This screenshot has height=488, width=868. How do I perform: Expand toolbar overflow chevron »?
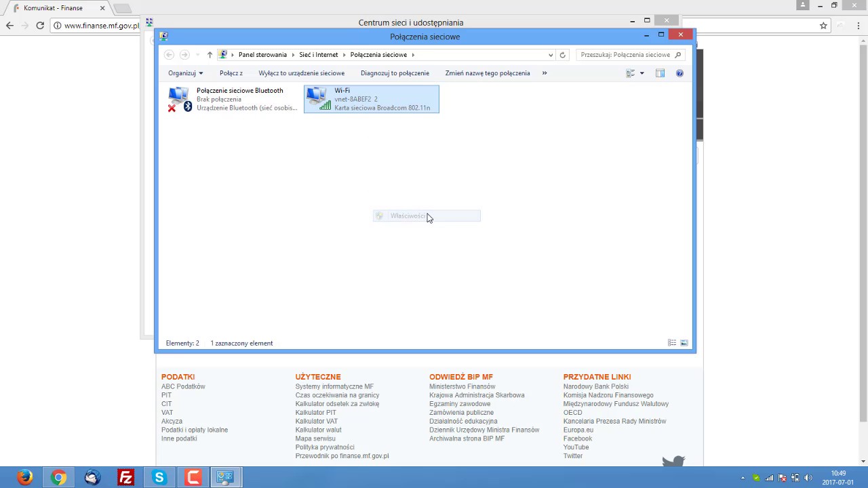pyautogui.click(x=545, y=73)
